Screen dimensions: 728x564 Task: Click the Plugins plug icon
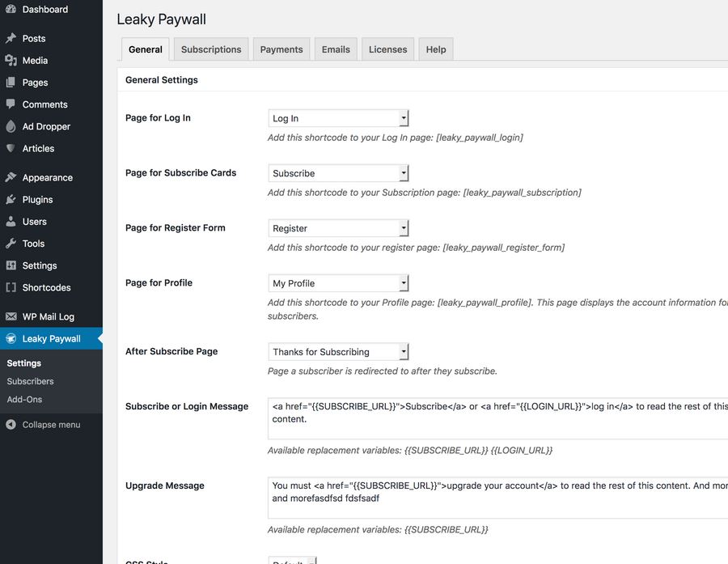[11, 199]
